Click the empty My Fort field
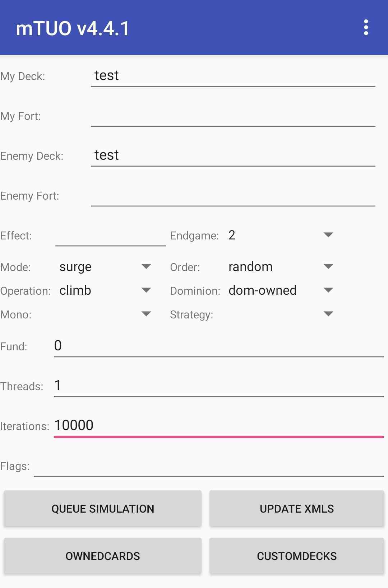Screen dimensions: 388x588 (233, 116)
